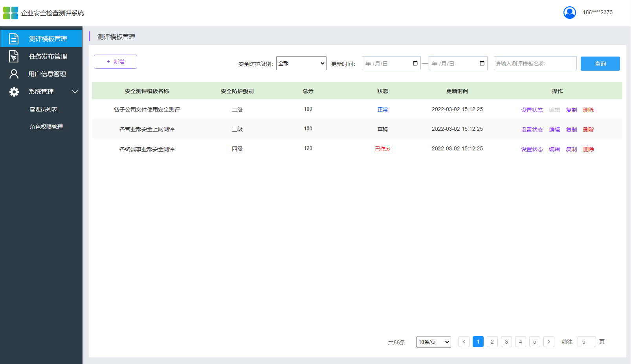Open calendar picker of start date

coord(415,63)
